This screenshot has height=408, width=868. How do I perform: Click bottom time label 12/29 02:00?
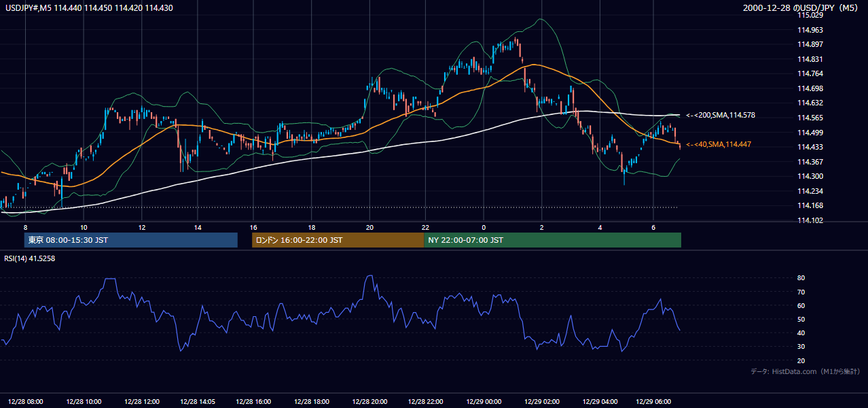542,402
